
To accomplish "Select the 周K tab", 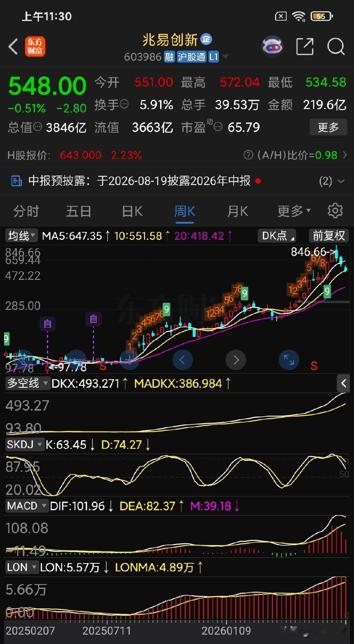I will coord(184,211).
